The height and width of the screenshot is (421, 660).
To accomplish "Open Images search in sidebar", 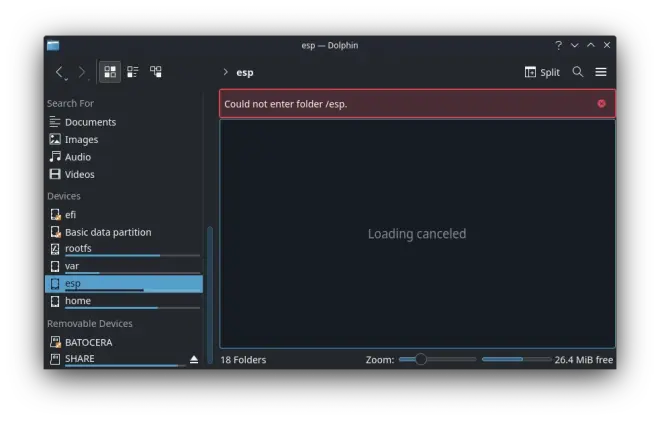I will (x=124, y=139).
